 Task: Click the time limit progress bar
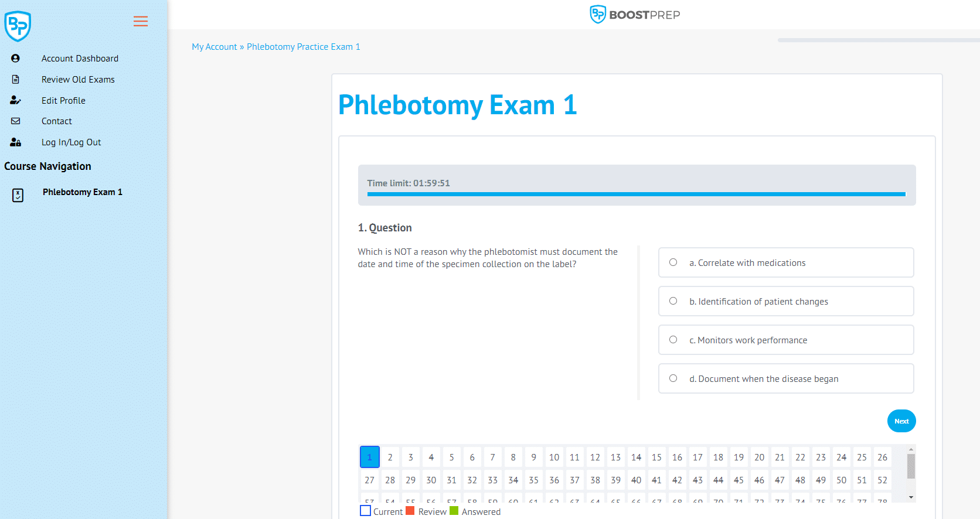tap(637, 193)
